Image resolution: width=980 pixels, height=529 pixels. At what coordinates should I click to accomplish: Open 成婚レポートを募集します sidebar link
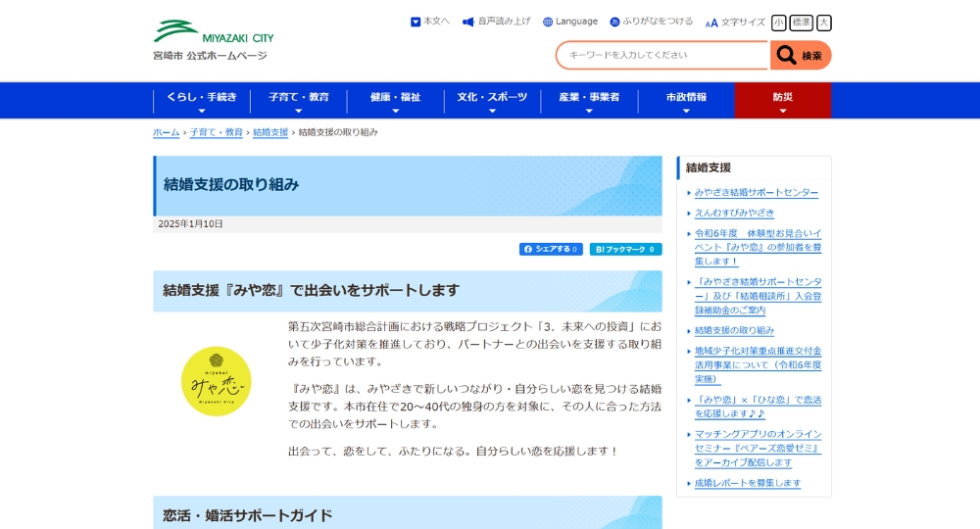pos(748,483)
